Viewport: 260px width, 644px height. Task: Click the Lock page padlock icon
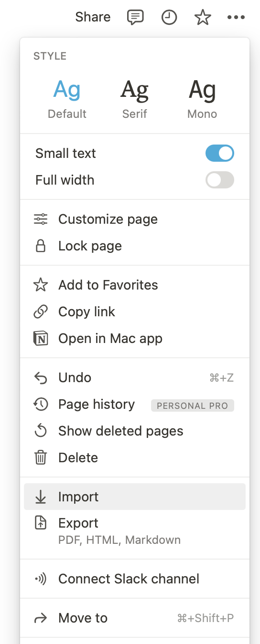(x=41, y=246)
